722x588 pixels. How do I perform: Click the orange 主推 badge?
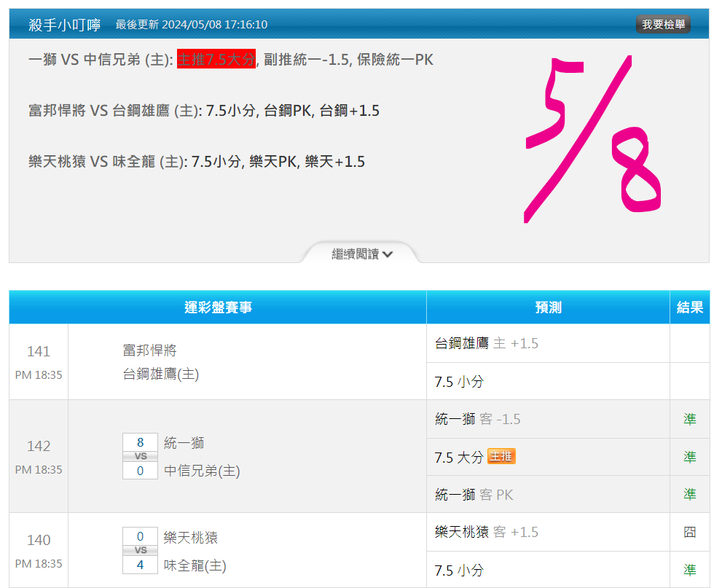(x=501, y=456)
